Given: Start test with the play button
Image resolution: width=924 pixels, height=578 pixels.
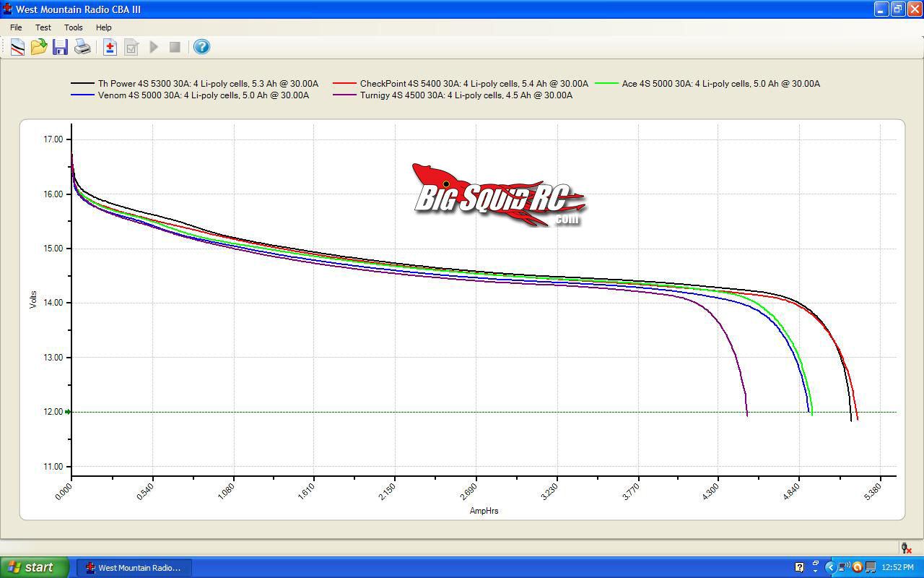Looking at the screenshot, I should point(154,47).
